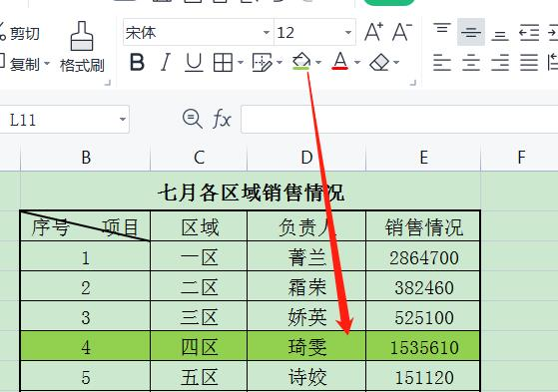Image resolution: width=558 pixels, height=392 pixels.
Task: Toggle Underline formatting
Action: pos(194,63)
